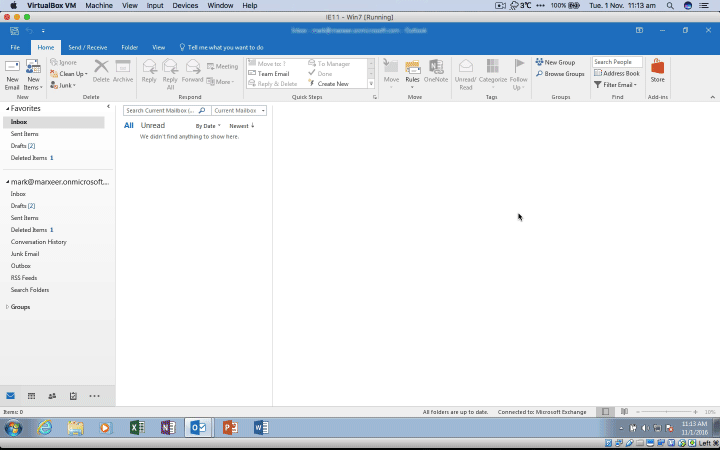Click the Reply All icon

tap(170, 75)
